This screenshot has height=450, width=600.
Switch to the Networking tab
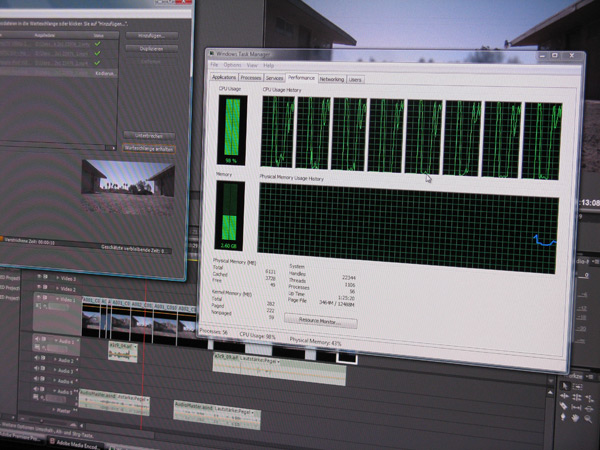[x=331, y=79]
